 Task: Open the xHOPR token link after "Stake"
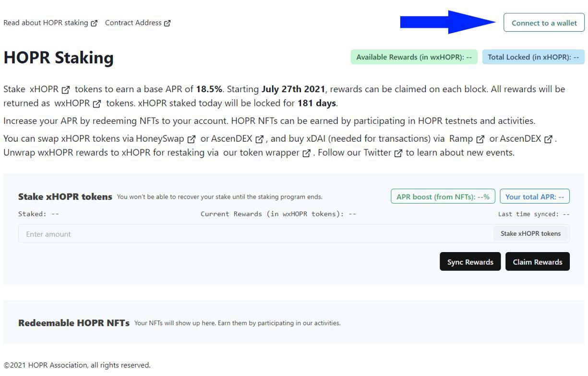click(50, 89)
